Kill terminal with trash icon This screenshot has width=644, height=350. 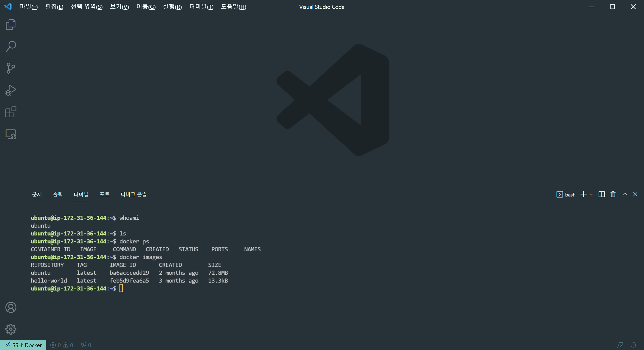click(x=613, y=194)
